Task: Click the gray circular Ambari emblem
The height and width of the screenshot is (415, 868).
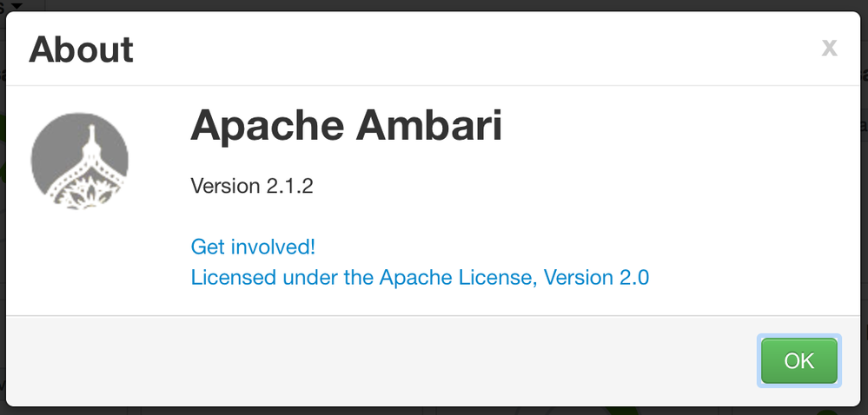Action: pos(80,160)
